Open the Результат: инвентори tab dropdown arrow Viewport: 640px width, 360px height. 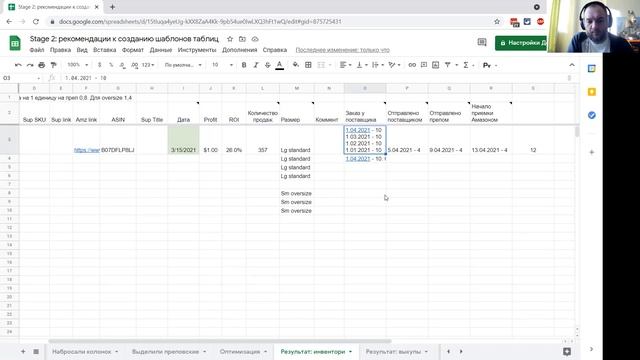tap(350, 352)
